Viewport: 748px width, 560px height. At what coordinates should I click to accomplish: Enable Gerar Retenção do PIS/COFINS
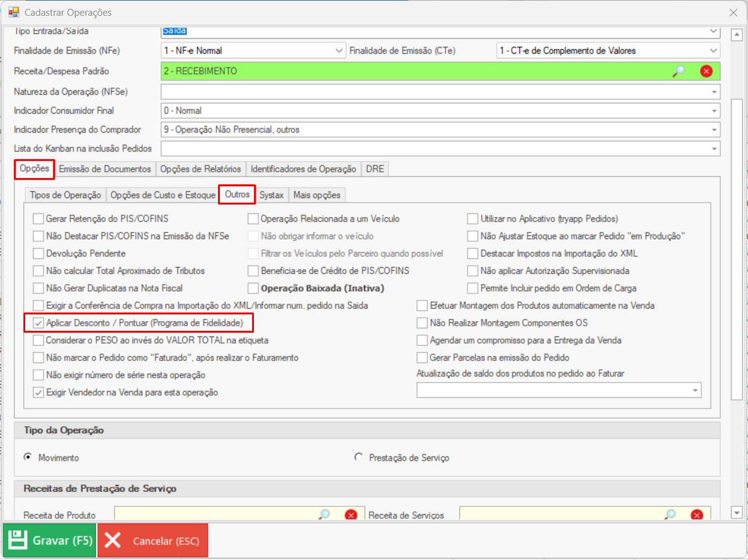(38, 218)
